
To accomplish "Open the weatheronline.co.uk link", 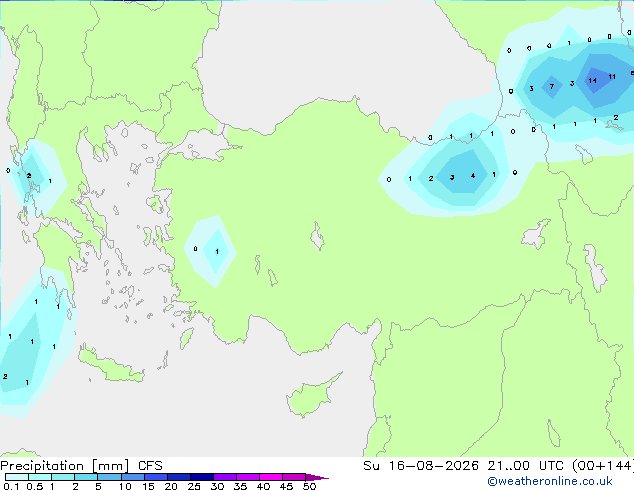I will pos(550,481).
